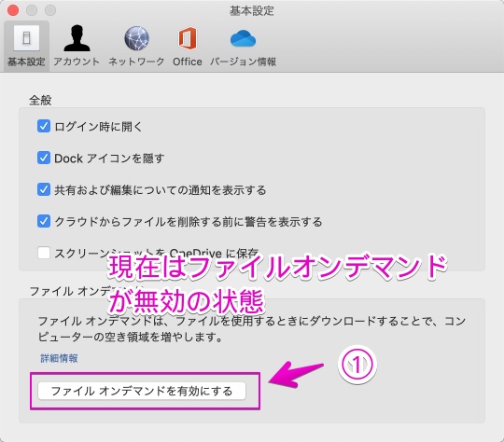Click the gray minimize window button
Viewport: 504px width, 442px height.
(32, 10)
